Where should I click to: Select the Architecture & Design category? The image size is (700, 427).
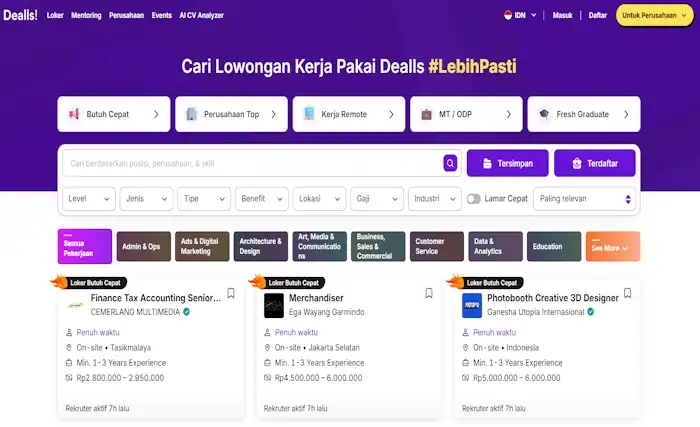tap(261, 246)
